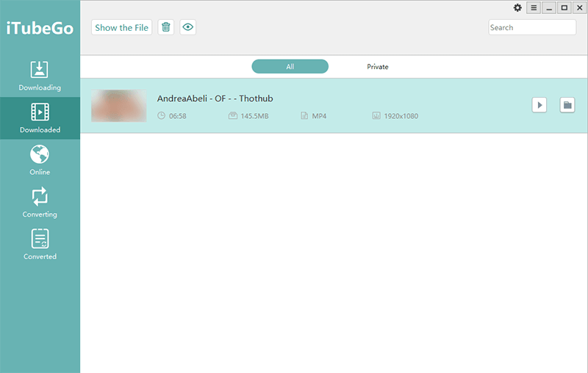This screenshot has width=588, height=373.
Task: Go to the Converting section
Action: click(x=40, y=203)
